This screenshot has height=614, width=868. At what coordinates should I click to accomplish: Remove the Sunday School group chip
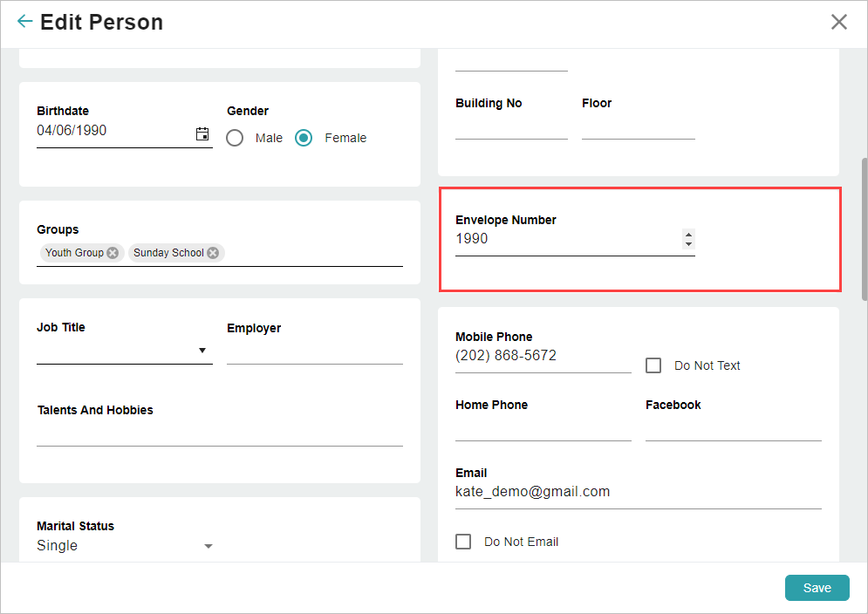(213, 252)
